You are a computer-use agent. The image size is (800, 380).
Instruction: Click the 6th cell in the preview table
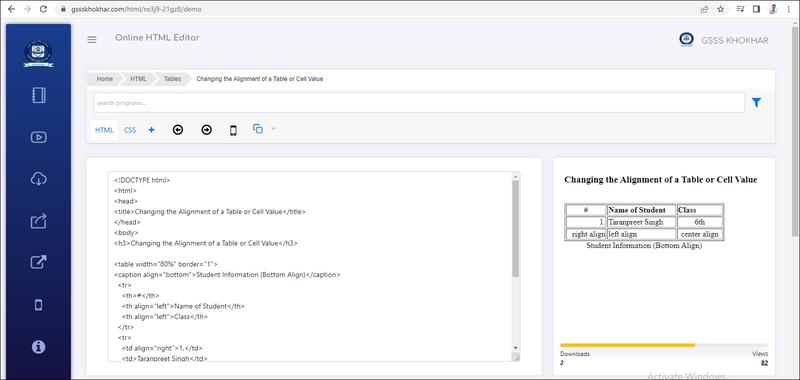tap(699, 222)
